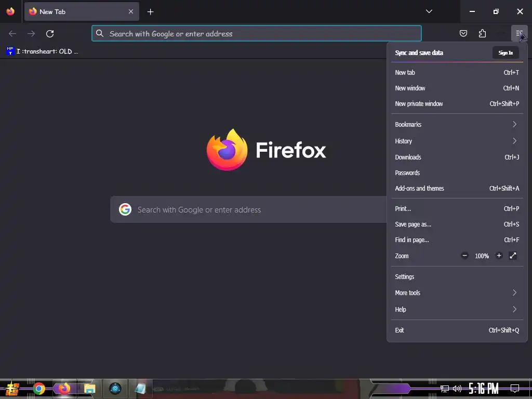
Task: Go forward one page
Action: 31,34
